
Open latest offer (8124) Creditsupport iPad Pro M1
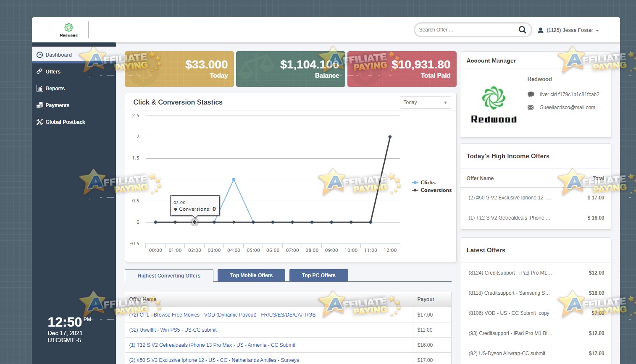[x=510, y=273]
